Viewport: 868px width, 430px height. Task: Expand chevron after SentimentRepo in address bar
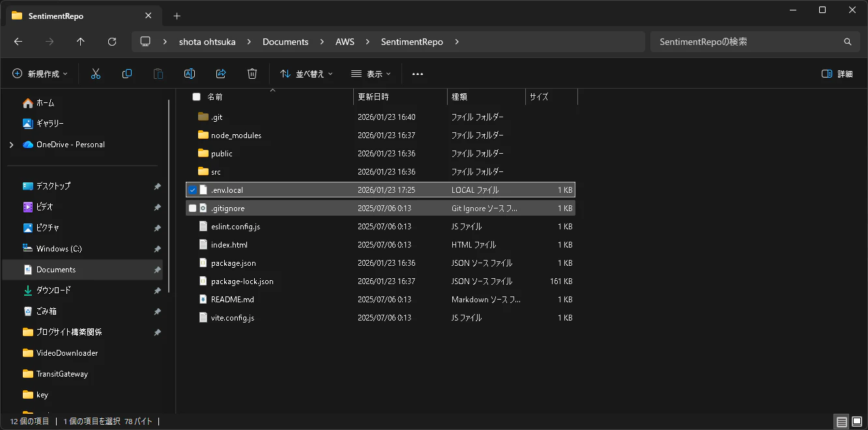point(457,42)
